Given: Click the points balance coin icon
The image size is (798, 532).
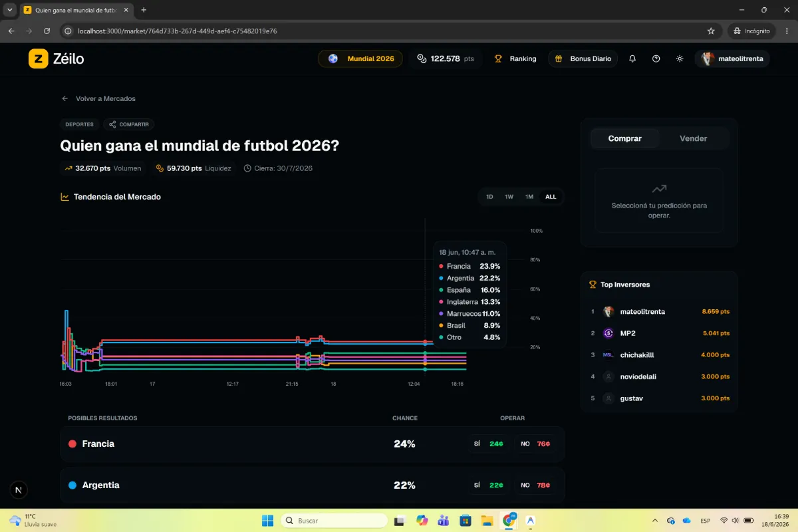Looking at the screenshot, I should click(422, 59).
